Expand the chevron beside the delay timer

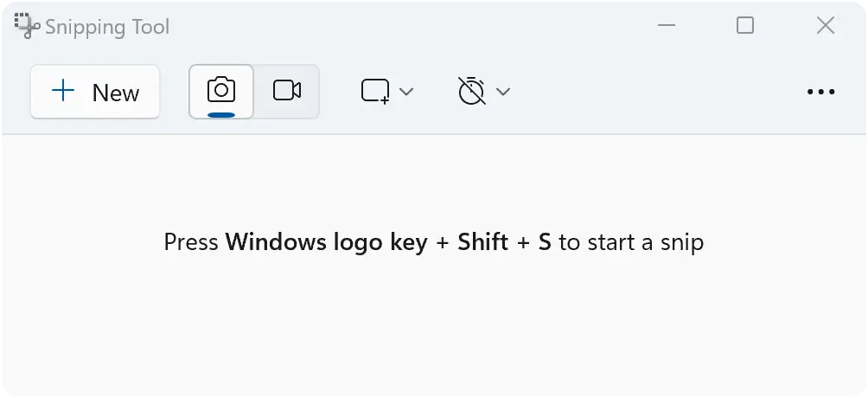click(x=502, y=92)
